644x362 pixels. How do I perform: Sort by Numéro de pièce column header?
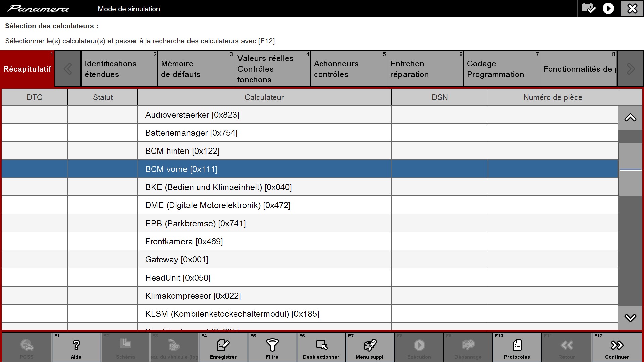tap(553, 97)
